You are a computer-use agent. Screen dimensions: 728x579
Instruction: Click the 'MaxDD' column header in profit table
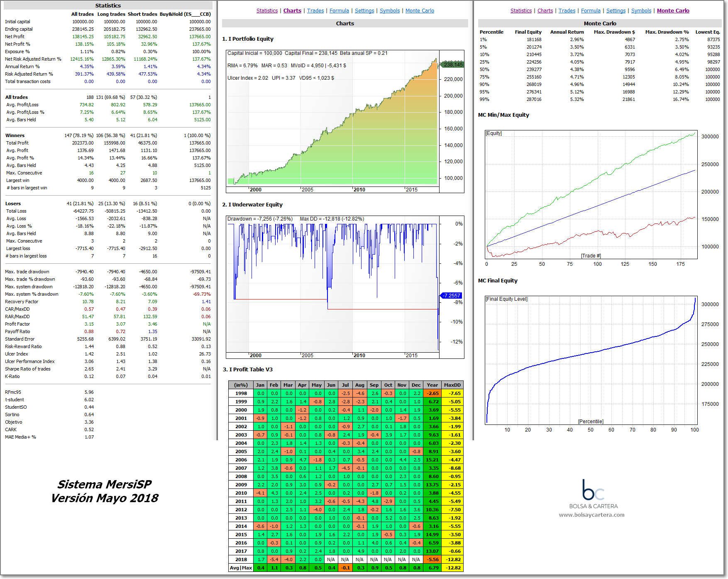pyautogui.click(x=452, y=385)
